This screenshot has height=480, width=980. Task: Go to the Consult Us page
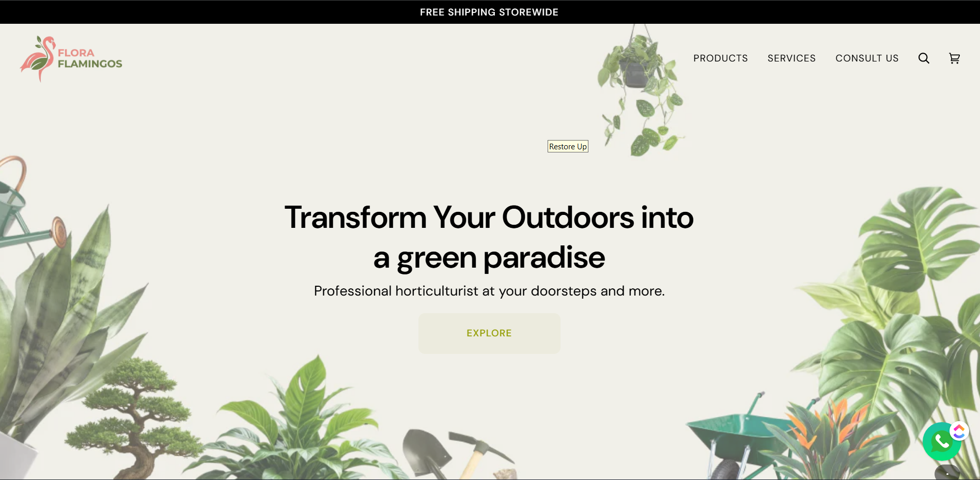[x=866, y=58]
